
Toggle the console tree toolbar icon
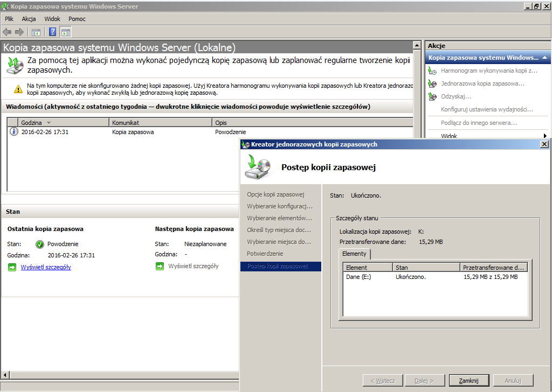[x=36, y=32]
